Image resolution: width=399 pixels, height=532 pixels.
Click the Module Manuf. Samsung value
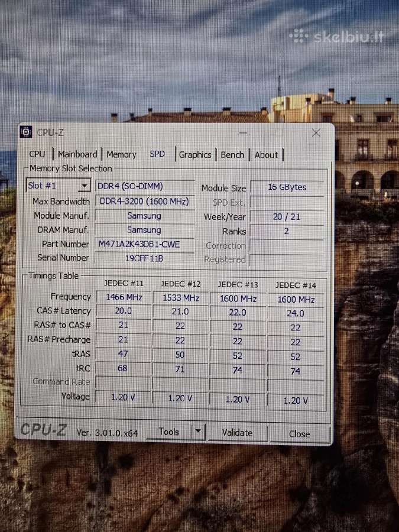tap(145, 216)
